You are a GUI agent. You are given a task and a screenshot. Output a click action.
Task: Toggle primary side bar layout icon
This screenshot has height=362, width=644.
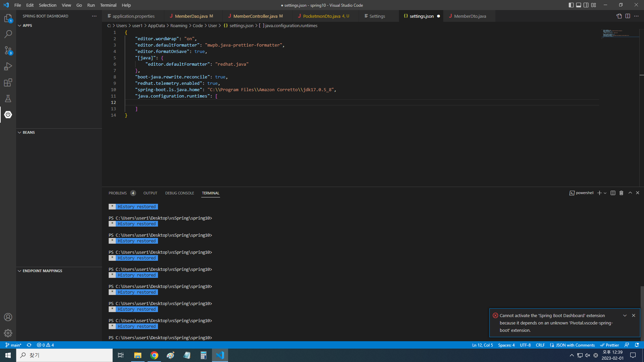(x=571, y=5)
